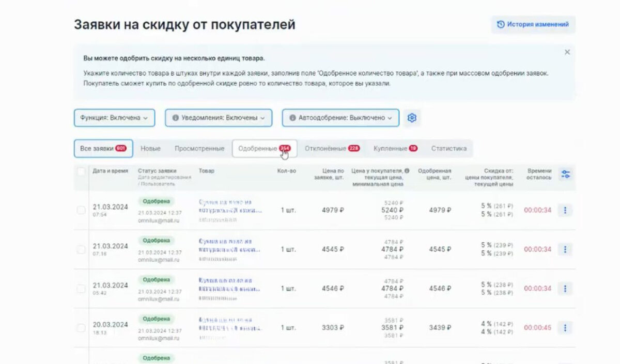Screen dimensions: 620x364
Task: Check the checkbox on the first request row
Action: click(81, 210)
